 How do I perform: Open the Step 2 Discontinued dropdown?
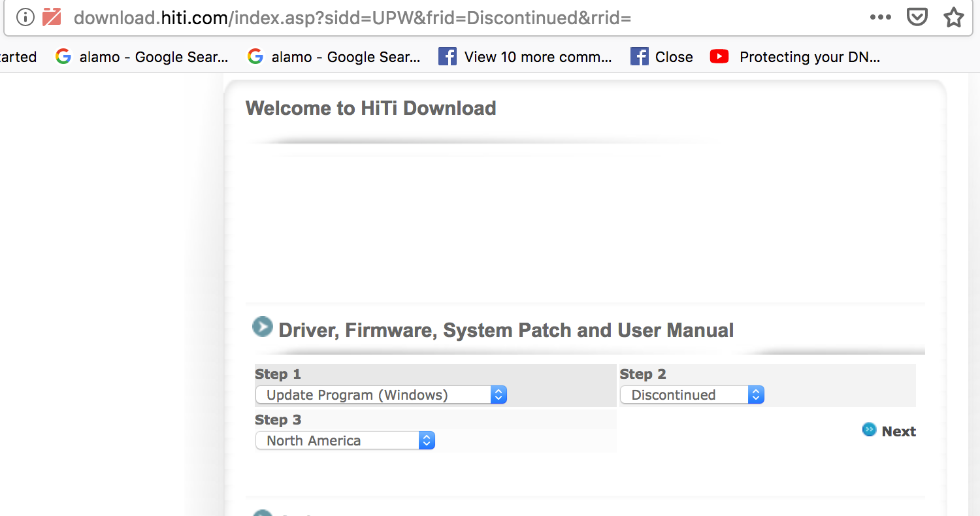tap(692, 395)
